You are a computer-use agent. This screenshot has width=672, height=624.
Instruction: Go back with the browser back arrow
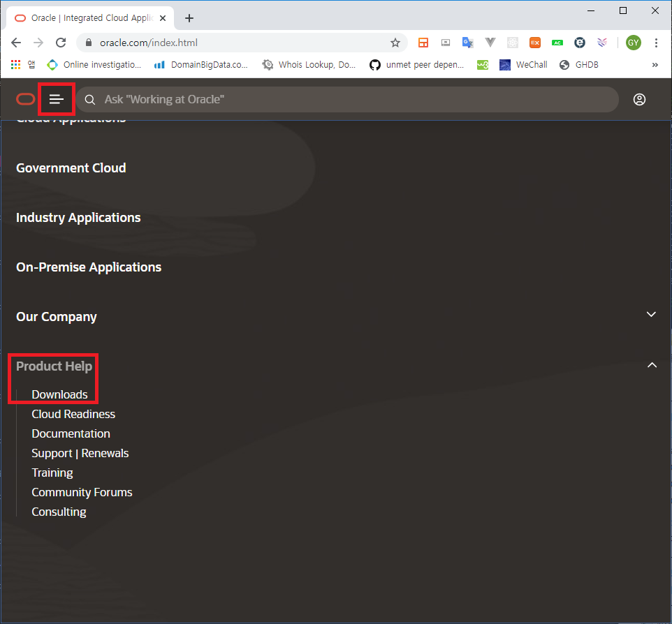click(16, 43)
